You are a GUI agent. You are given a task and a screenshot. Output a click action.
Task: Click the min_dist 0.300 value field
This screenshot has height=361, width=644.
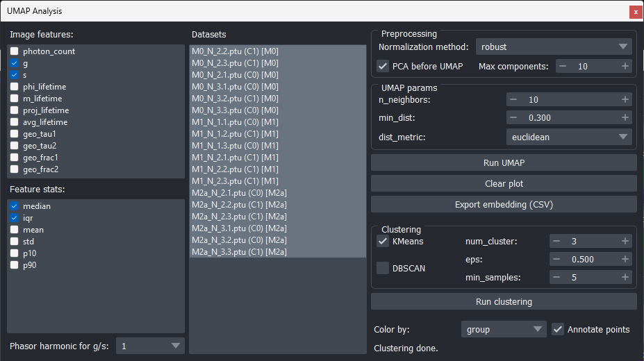[x=569, y=118]
